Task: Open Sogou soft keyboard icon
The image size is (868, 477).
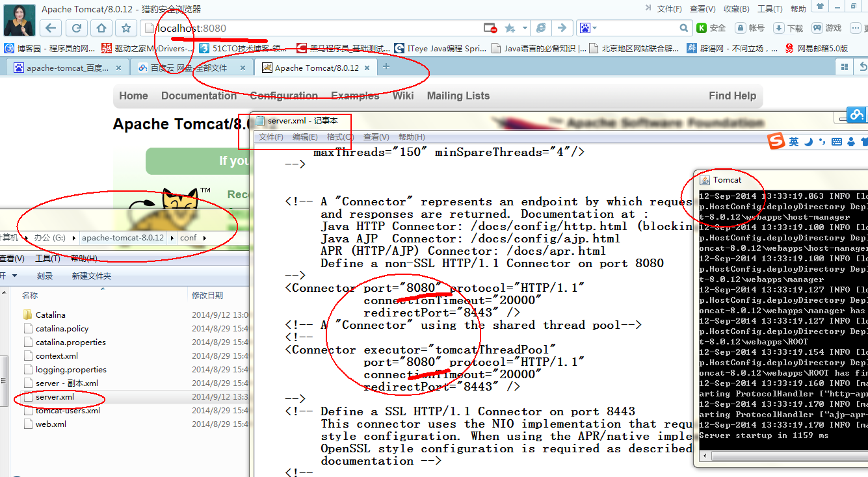Action: [x=837, y=142]
